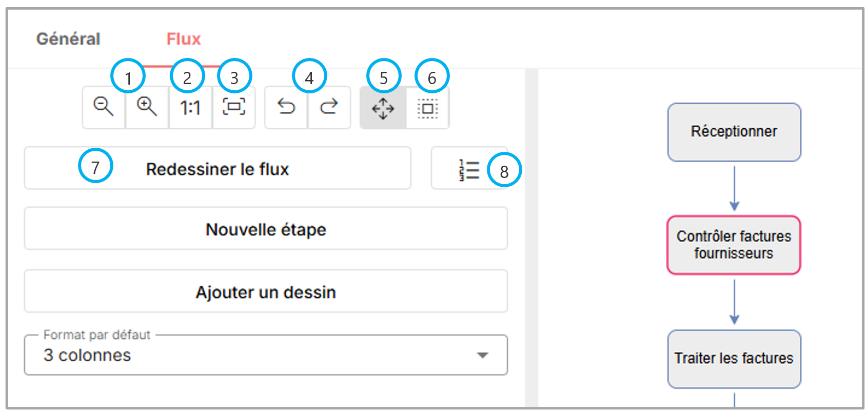Click the dropdown arrow beside 3 colonnes
The image size is (868, 414).
coord(482,355)
